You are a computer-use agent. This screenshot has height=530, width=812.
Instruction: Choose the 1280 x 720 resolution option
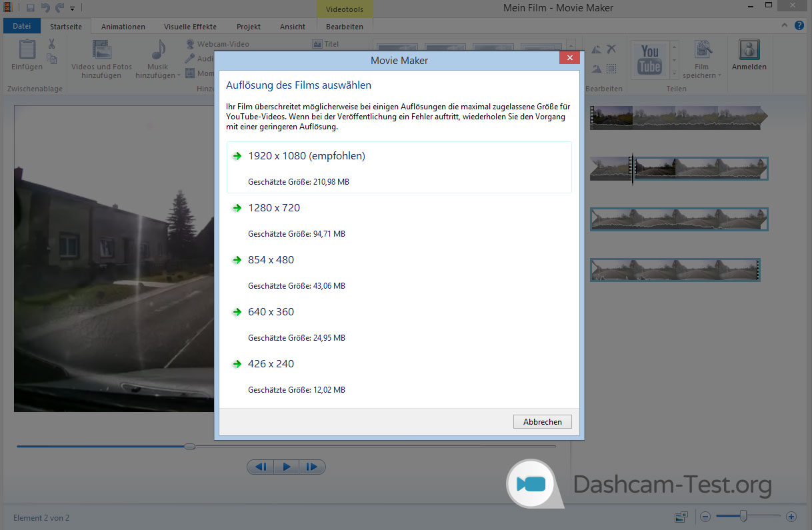click(399, 219)
